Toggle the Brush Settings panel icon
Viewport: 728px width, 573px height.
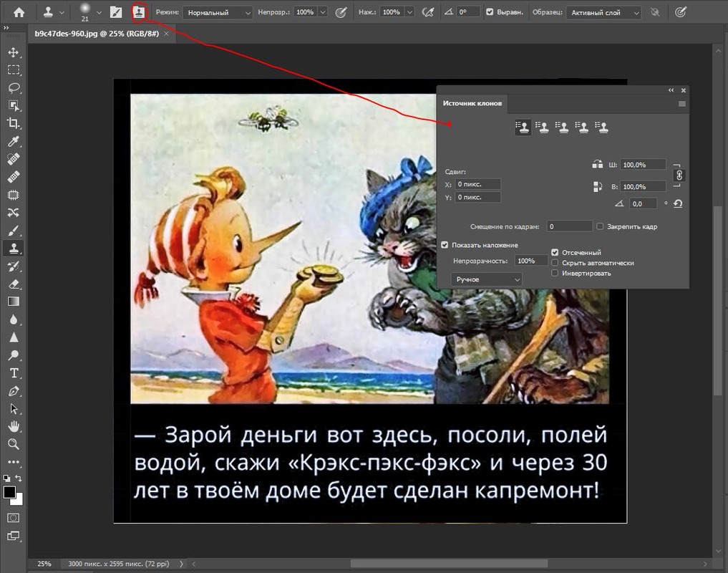[x=116, y=13]
